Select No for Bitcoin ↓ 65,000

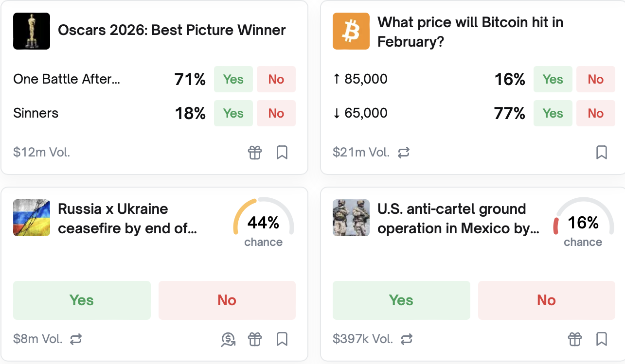click(x=595, y=113)
